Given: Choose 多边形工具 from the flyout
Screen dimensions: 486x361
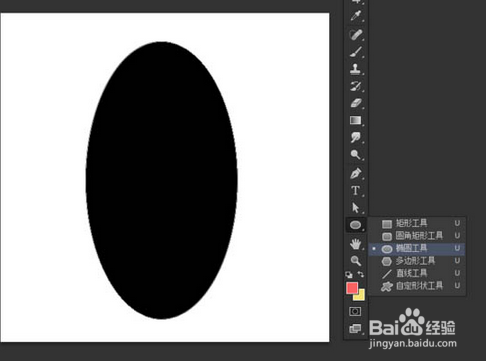Looking at the screenshot, I should tap(417, 261).
